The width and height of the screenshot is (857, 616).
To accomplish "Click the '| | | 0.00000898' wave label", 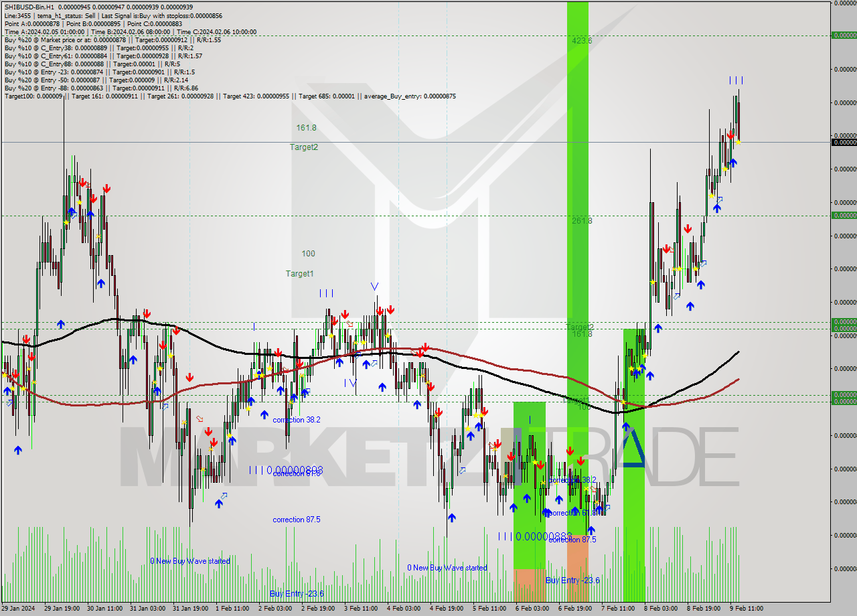I will pos(286,470).
